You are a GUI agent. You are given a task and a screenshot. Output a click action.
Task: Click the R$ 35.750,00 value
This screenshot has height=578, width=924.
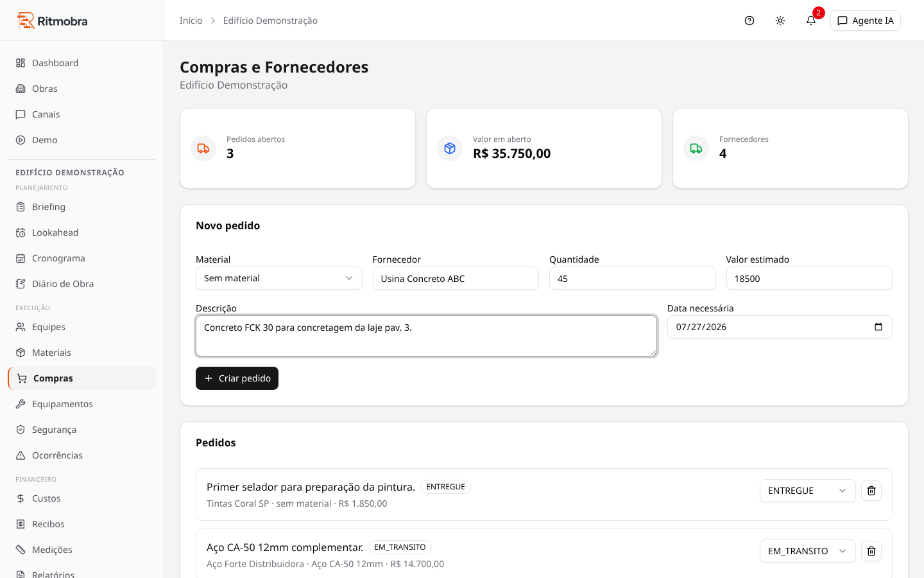pos(511,153)
